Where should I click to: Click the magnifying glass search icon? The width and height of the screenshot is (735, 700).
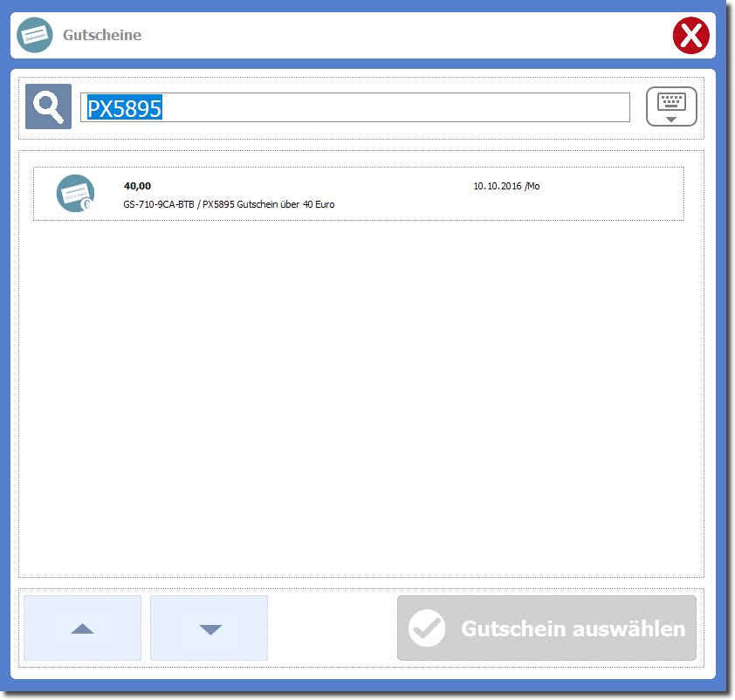tap(48, 106)
